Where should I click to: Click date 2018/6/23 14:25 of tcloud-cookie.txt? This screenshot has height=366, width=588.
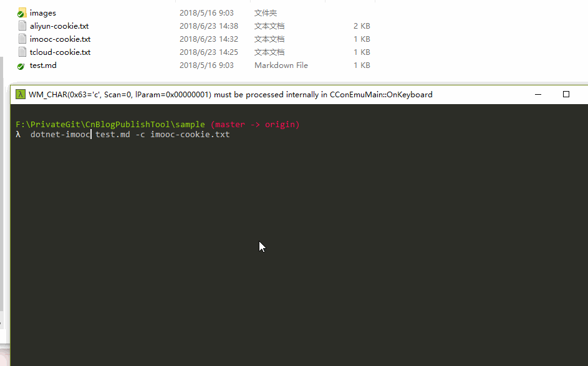(209, 52)
